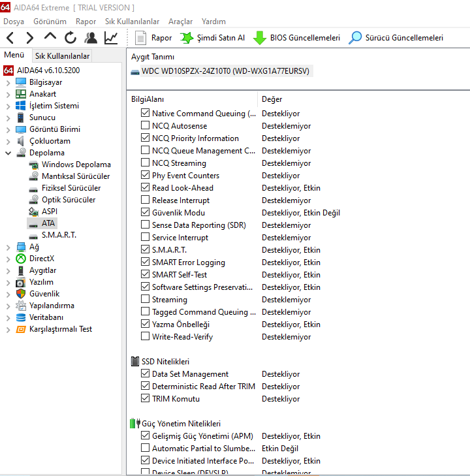Open the Araçlar menu
The height and width of the screenshot is (476, 470).
pos(181,22)
